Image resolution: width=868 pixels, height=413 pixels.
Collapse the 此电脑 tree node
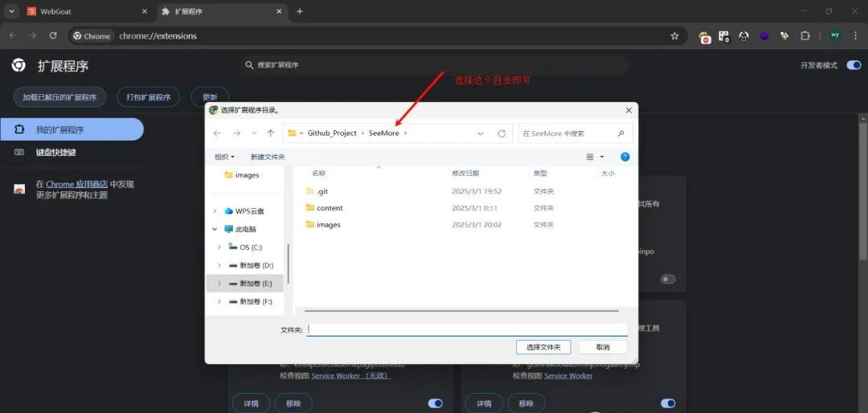pyautogui.click(x=215, y=229)
